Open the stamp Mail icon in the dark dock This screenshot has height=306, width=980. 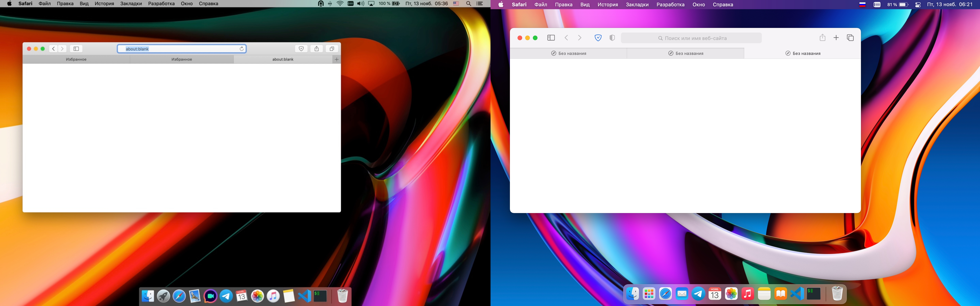tap(195, 296)
